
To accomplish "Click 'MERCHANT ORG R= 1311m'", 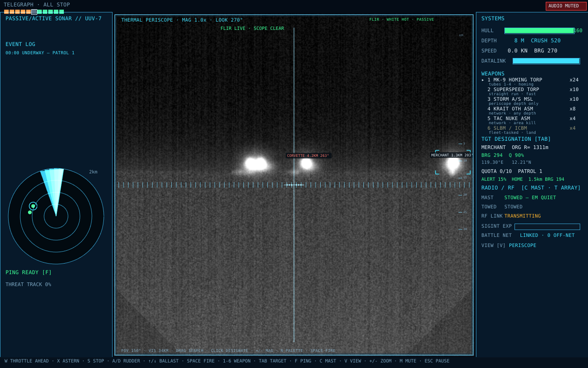I will pyautogui.click(x=515, y=147).
